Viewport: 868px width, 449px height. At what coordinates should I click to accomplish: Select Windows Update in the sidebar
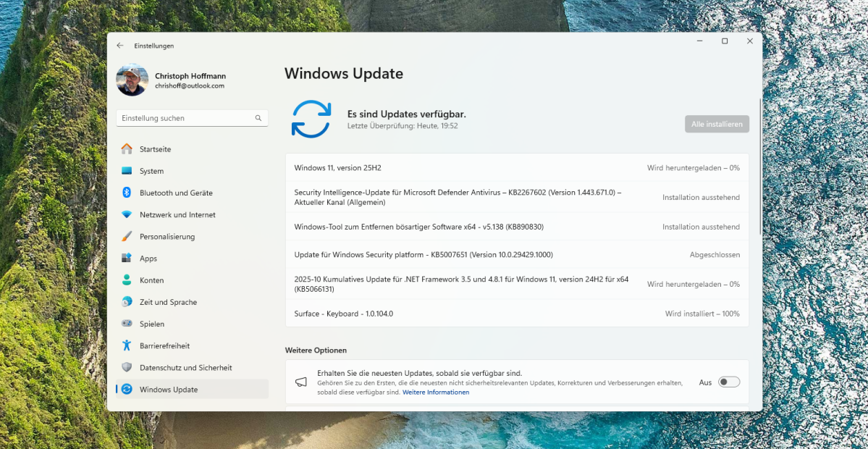[127, 389]
